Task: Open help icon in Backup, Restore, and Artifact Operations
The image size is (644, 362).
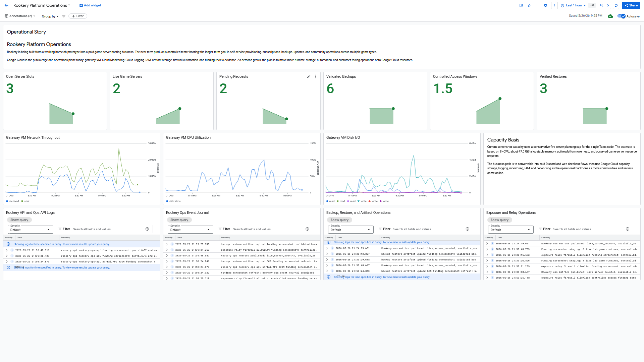Action: [468, 229]
